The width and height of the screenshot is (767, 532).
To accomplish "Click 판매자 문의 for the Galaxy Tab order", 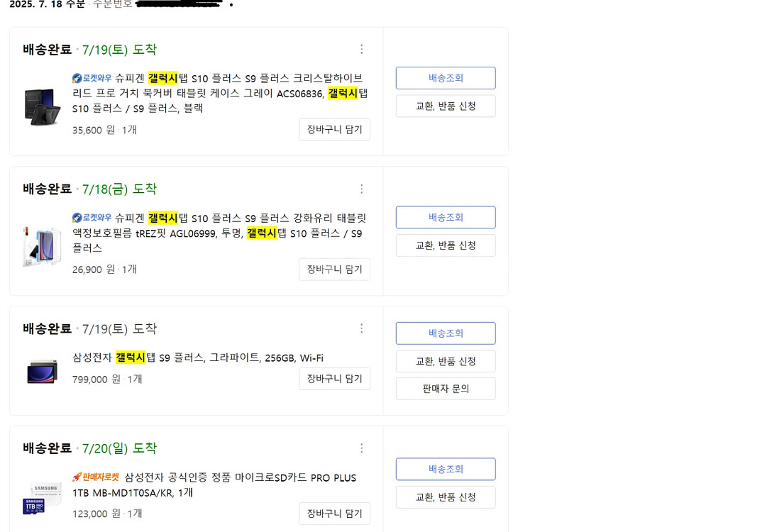I will point(446,389).
